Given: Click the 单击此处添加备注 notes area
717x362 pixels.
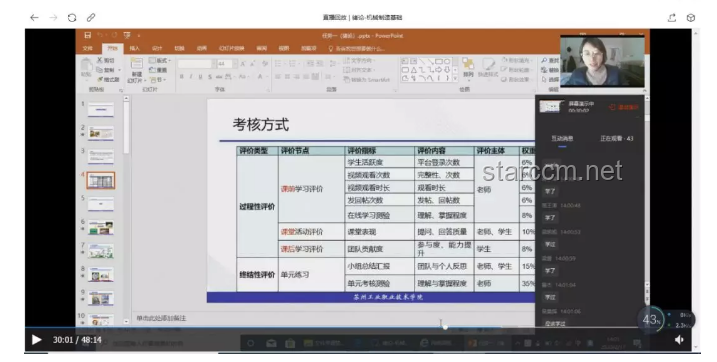Looking at the screenshot, I should (161, 318).
